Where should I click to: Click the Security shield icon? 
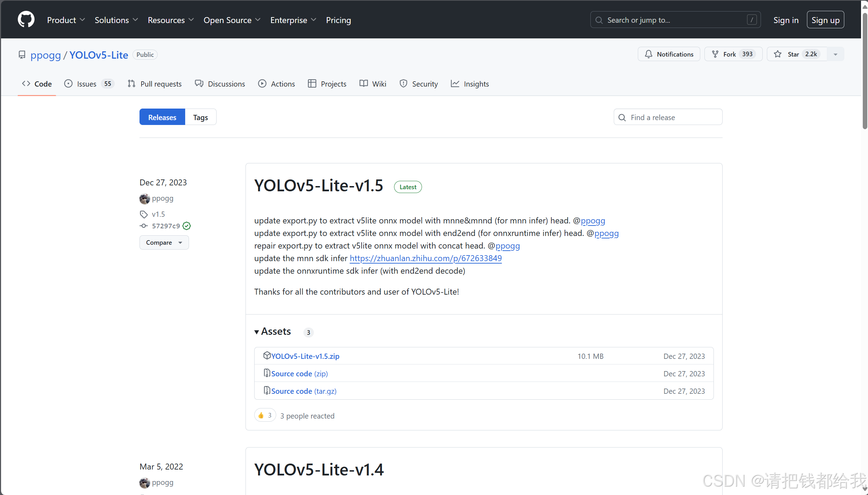click(x=403, y=84)
